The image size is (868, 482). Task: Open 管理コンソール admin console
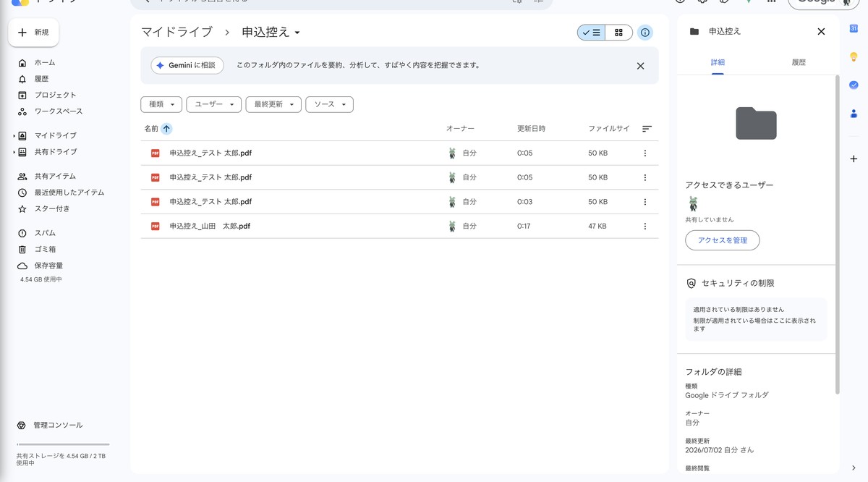pos(58,425)
